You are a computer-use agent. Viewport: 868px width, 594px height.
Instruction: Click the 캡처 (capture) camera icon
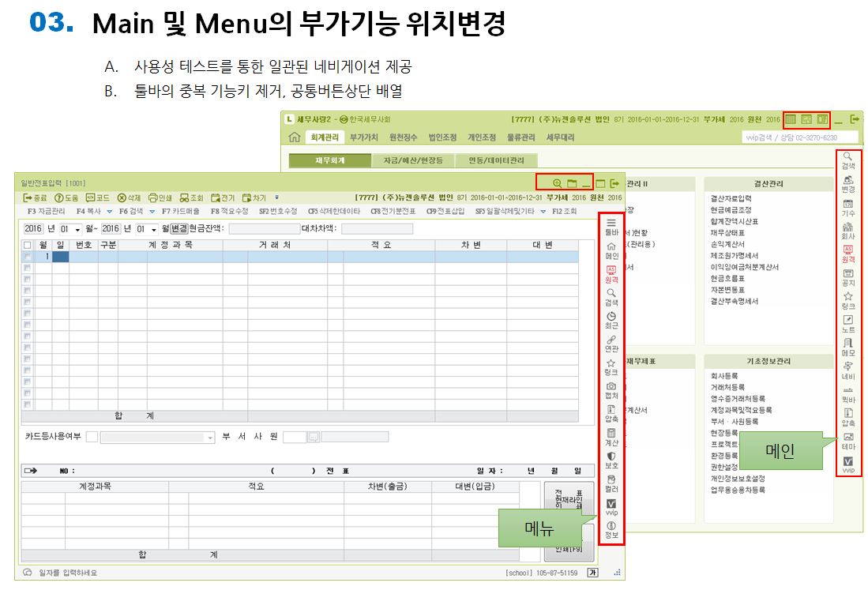pos(611,388)
